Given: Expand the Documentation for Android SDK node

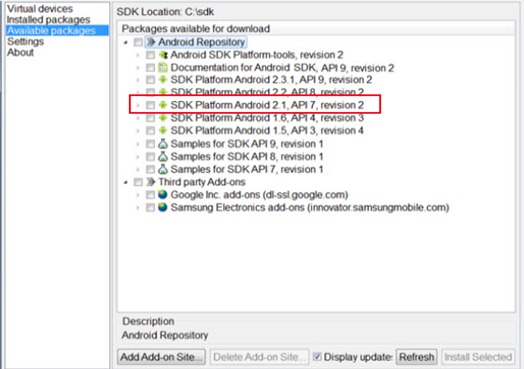Looking at the screenshot, I should [x=138, y=68].
